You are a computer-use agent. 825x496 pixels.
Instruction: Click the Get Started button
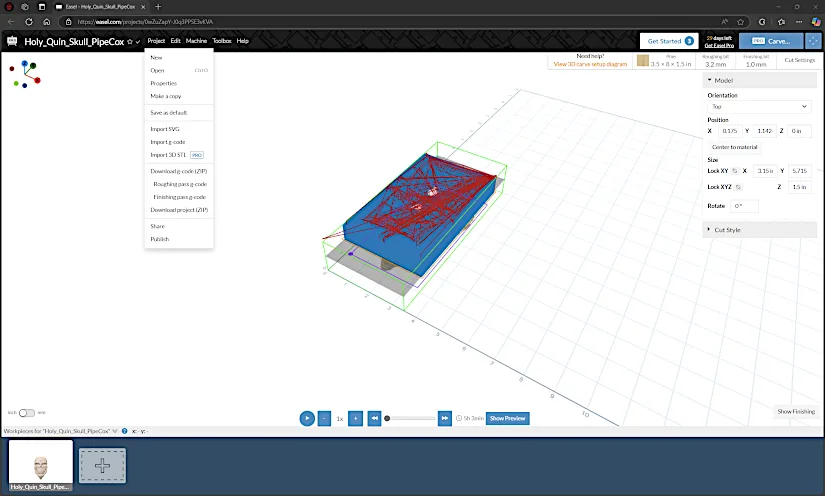point(670,41)
